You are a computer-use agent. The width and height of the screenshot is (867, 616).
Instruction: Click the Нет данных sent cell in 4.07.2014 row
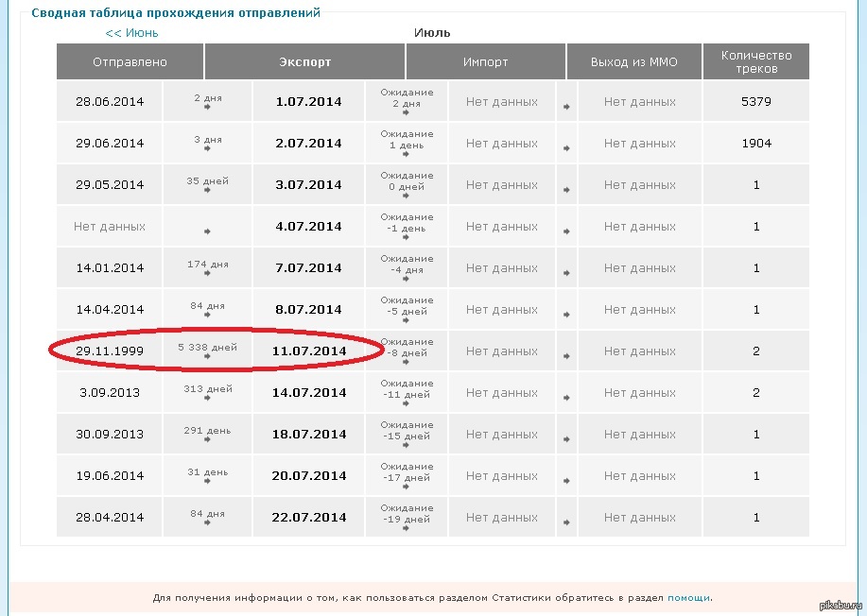click(110, 227)
